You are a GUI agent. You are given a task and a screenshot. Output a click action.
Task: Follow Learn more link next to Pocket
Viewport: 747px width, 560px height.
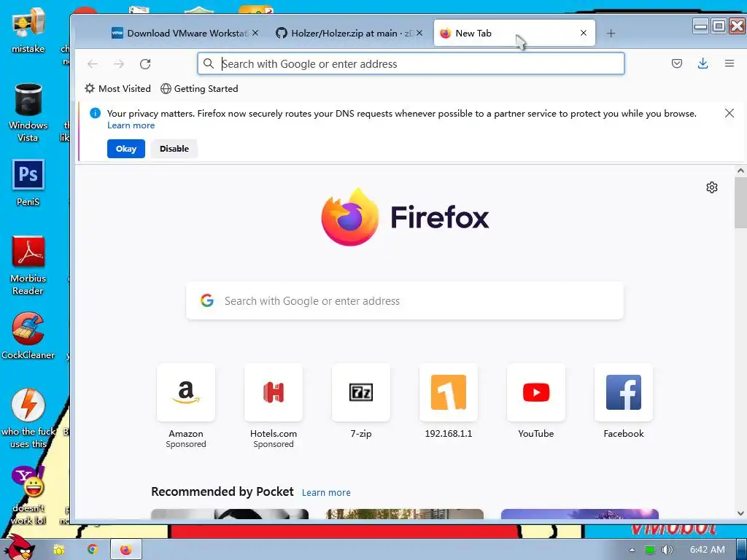(x=326, y=492)
